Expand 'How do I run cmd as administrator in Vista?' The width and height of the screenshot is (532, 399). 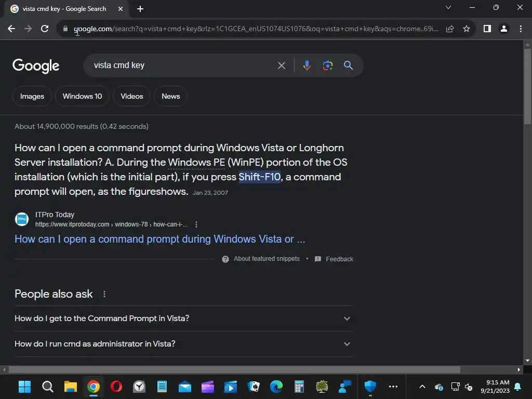coord(184,344)
